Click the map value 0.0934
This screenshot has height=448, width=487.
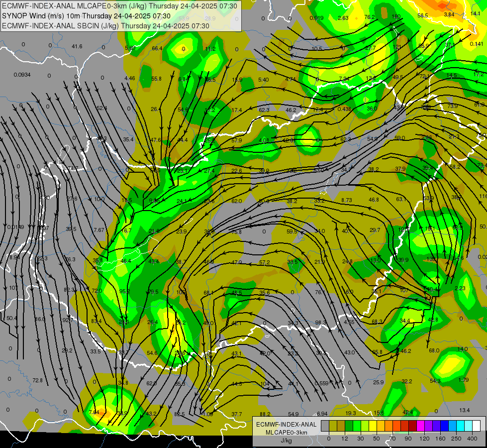coord(22,75)
